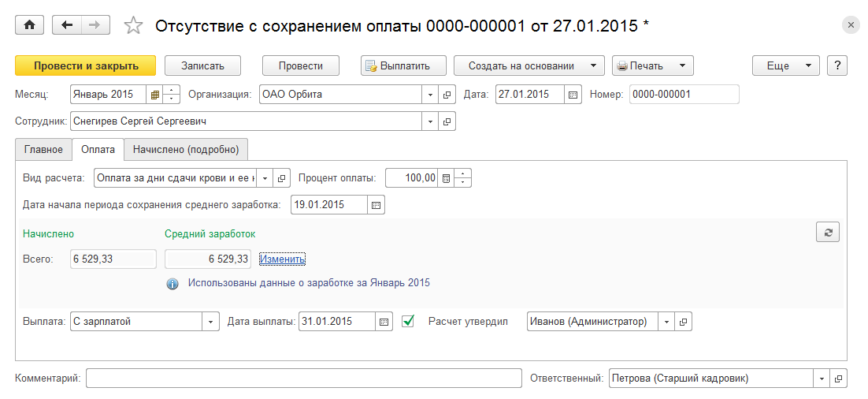Open the Выплата dropdown list
Viewport: 868px width, 399px height.
pyautogui.click(x=211, y=322)
